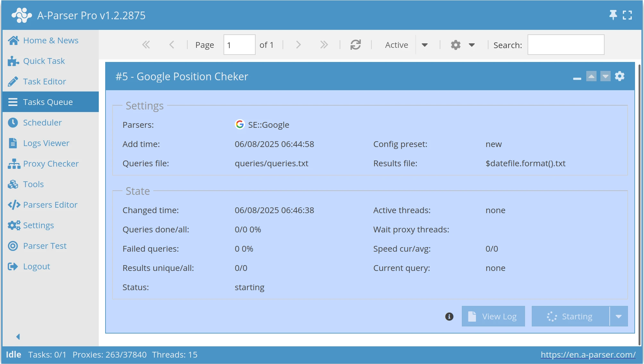Image resolution: width=644 pixels, height=364 pixels.
Task: Open the toolbar gear settings icon
Action: pos(455,45)
